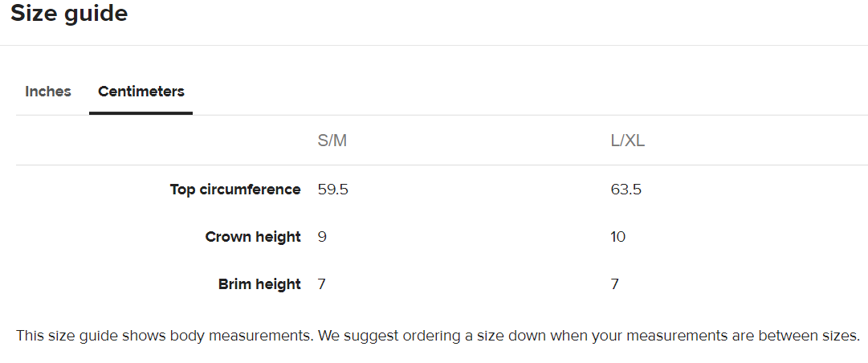Select the Centimeters tab
The height and width of the screenshot is (363, 868).
coord(141,92)
